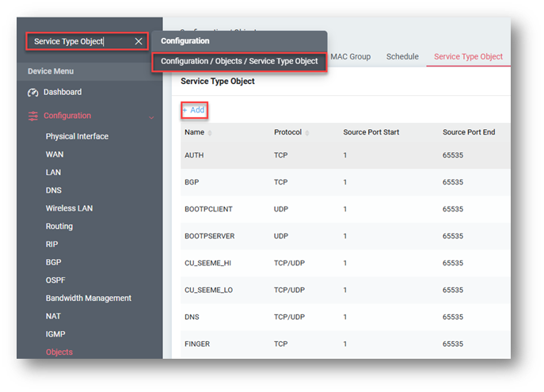
Task: Open Wireless LAN in the sidebar
Action: point(69,208)
